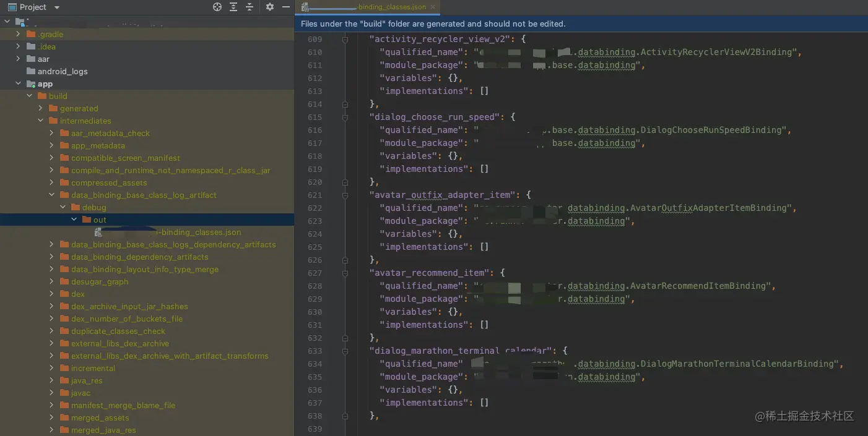Select the android_logs folder
The image size is (868, 436).
(x=63, y=71)
